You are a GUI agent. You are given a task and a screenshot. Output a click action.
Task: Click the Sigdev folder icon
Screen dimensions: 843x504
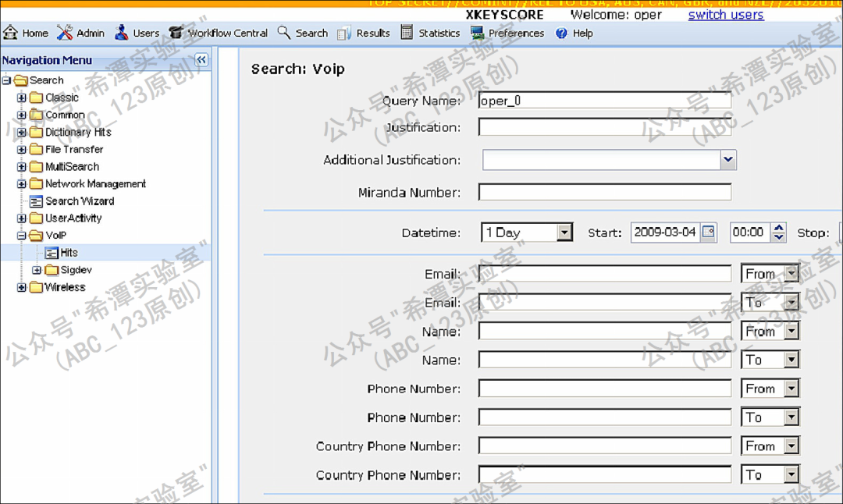(x=52, y=270)
